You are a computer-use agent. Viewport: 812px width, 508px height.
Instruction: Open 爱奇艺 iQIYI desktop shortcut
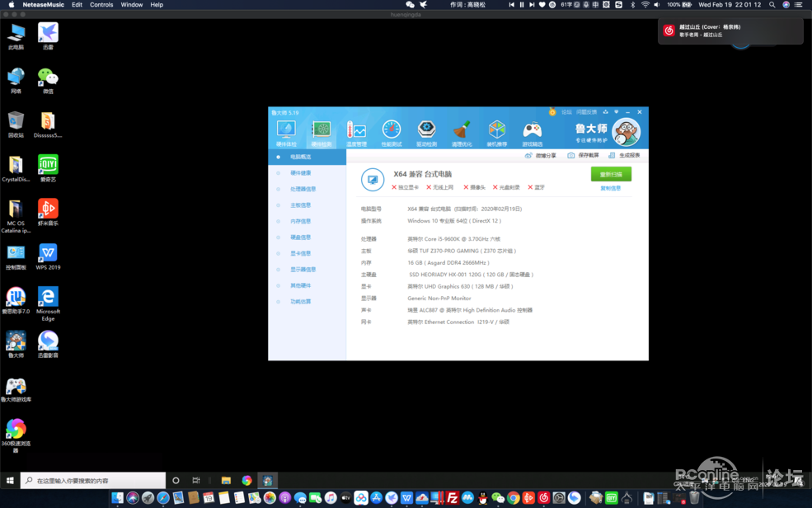pos(48,168)
